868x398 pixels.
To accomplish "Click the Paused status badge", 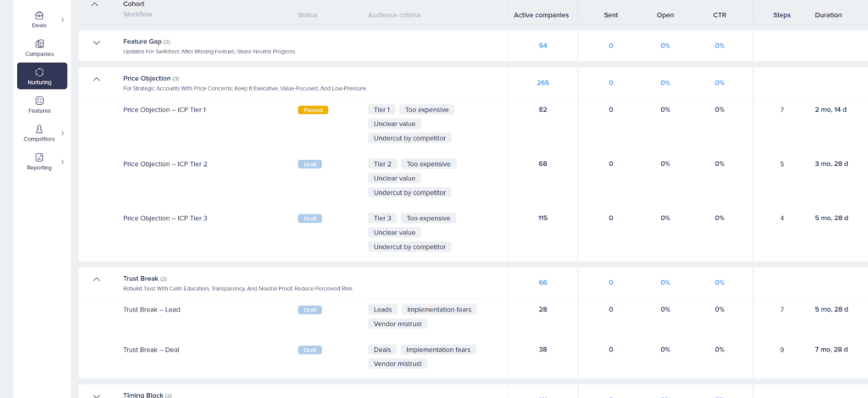I will pyautogui.click(x=313, y=110).
